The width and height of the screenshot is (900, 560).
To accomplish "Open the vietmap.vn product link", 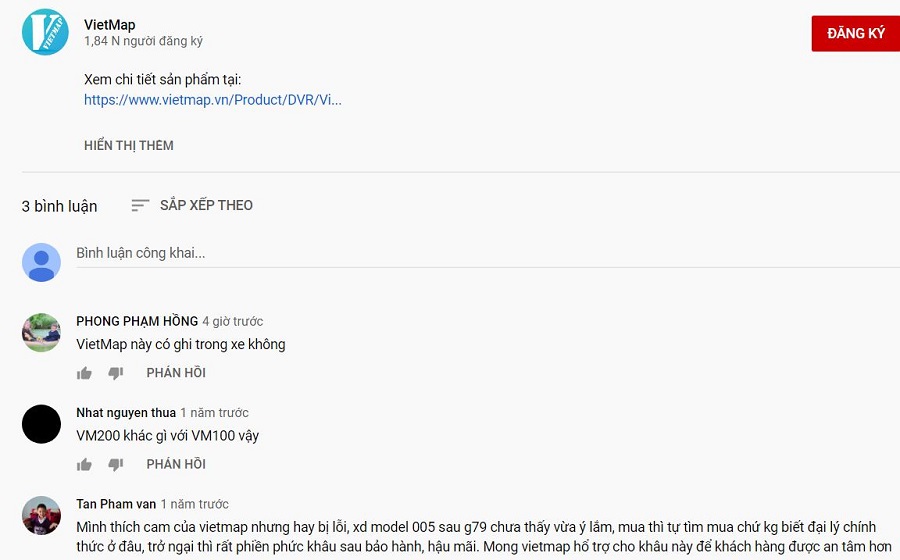I will 213,100.
